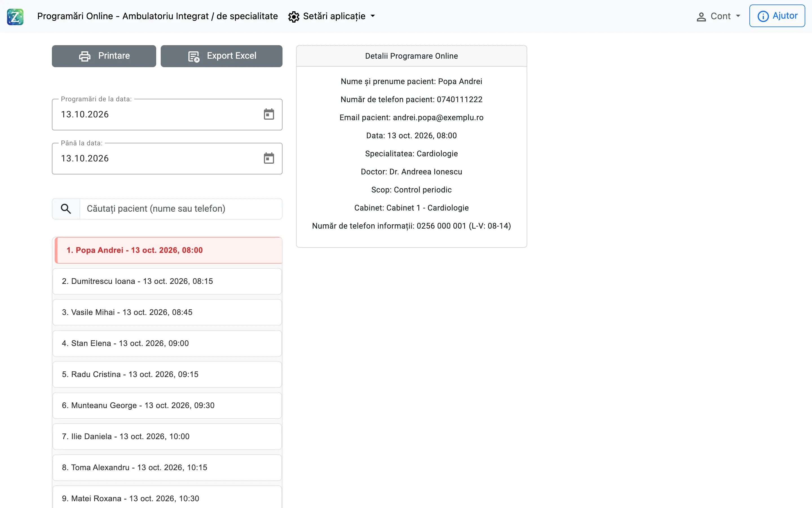Select appointment 1. Popa Andrei 08:00
The height and width of the screenshot is (508, 812).
click(168, 250)
